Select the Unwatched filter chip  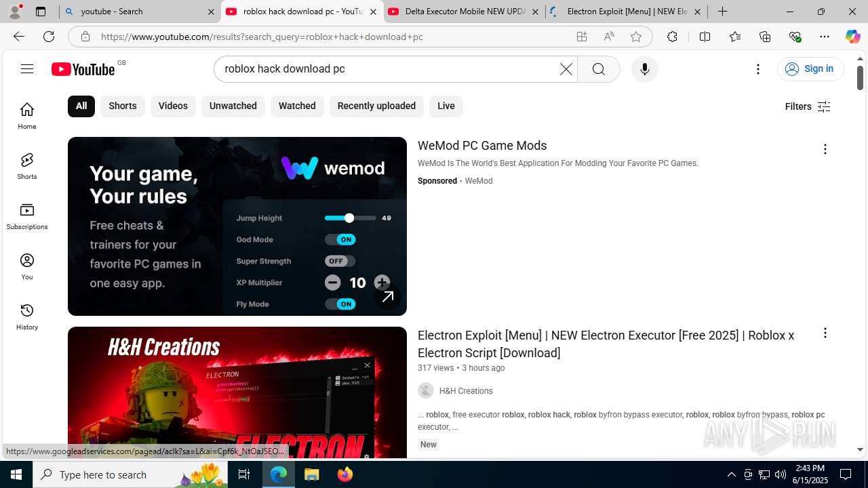pos(233,106)
